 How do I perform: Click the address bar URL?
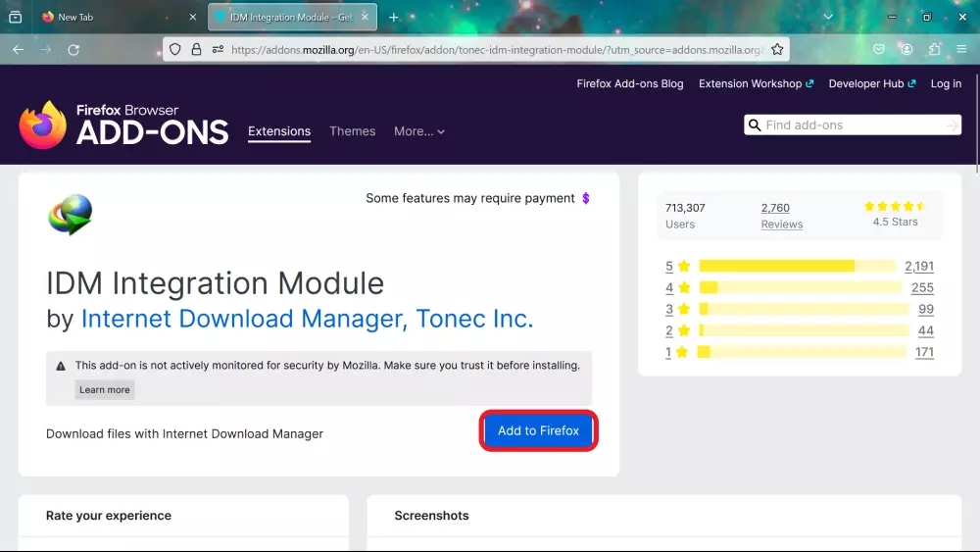496,49
